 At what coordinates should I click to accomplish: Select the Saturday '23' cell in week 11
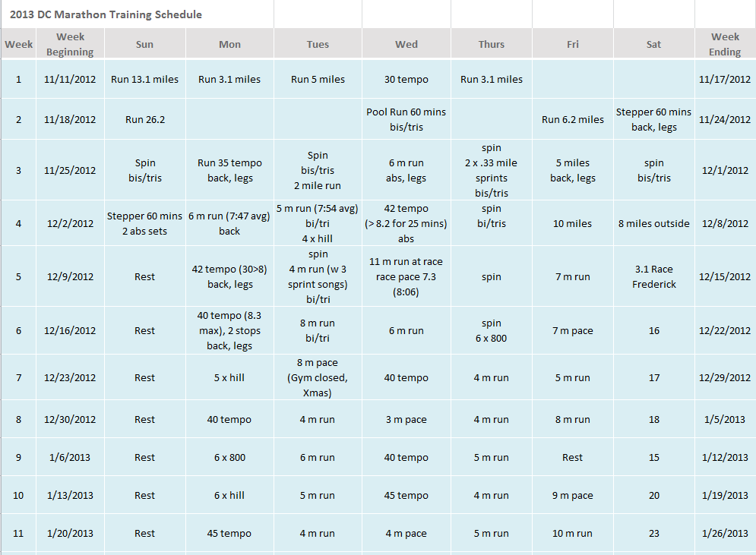[x=653, y=533]
